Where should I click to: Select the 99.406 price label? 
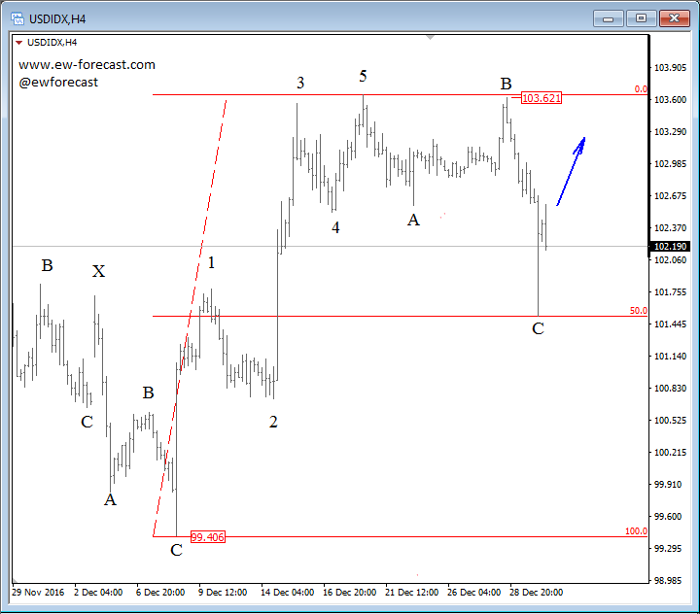208,537
